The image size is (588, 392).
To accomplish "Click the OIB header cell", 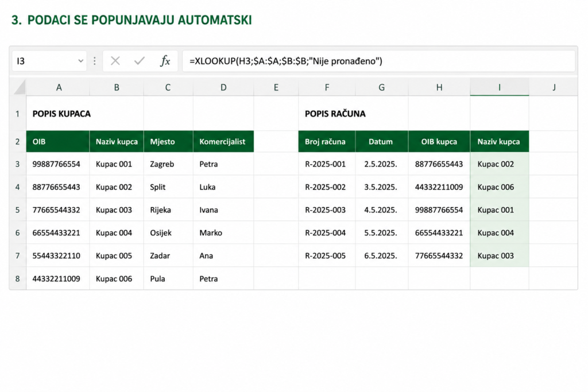I will [58, 141].
